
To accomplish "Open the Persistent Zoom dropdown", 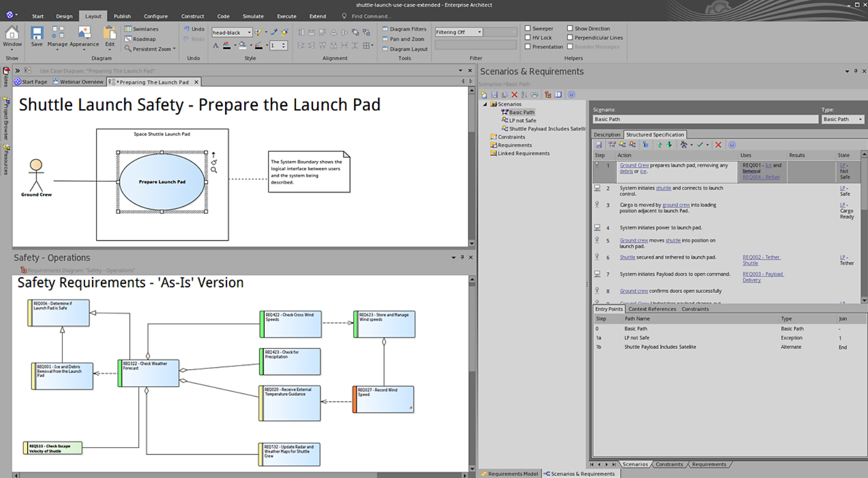I will click(174, 49).
